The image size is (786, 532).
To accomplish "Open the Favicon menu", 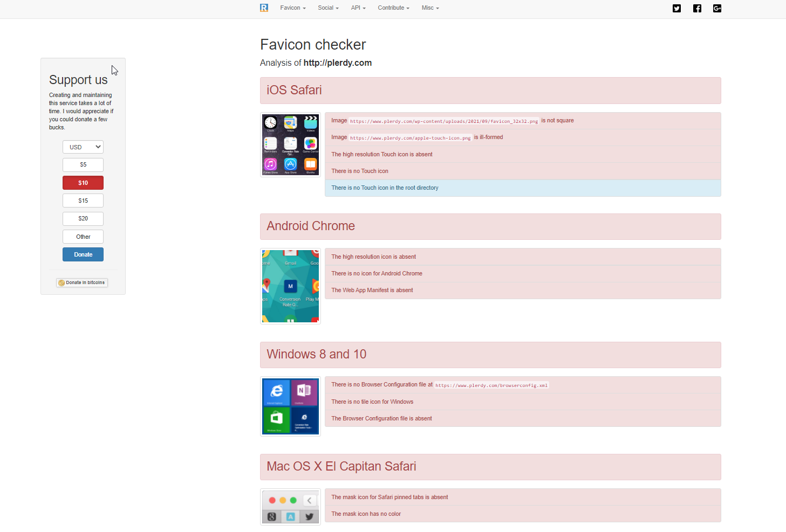I will (292, 8).
